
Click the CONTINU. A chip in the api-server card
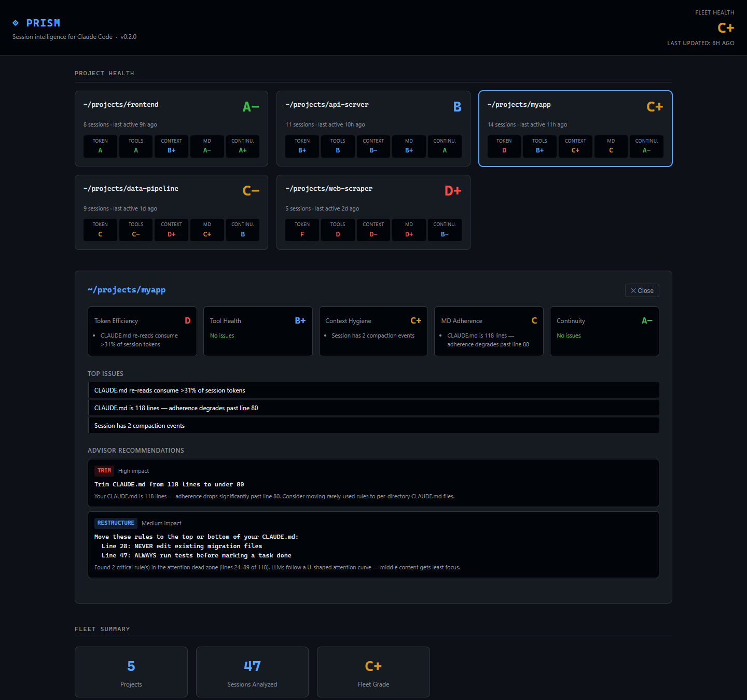tap(445, 146)
